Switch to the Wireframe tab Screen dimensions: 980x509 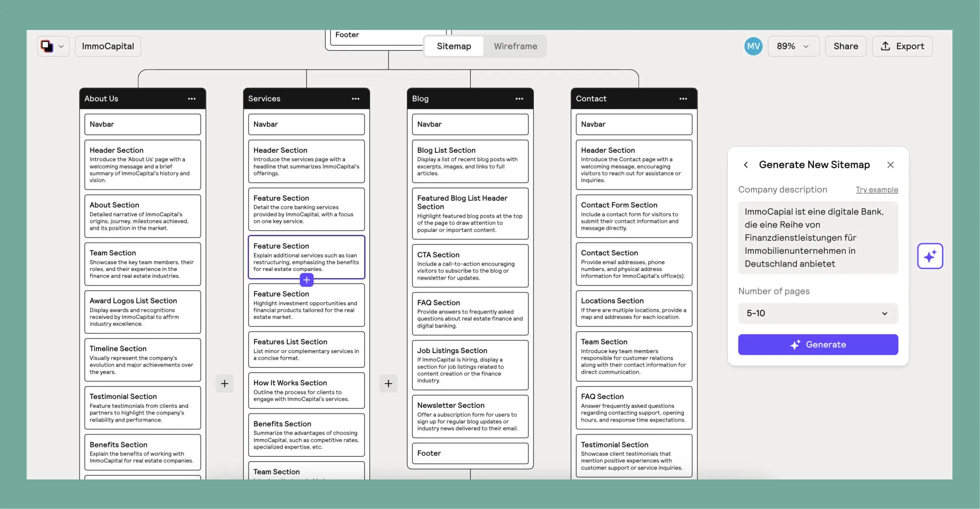tap(515, 46)
